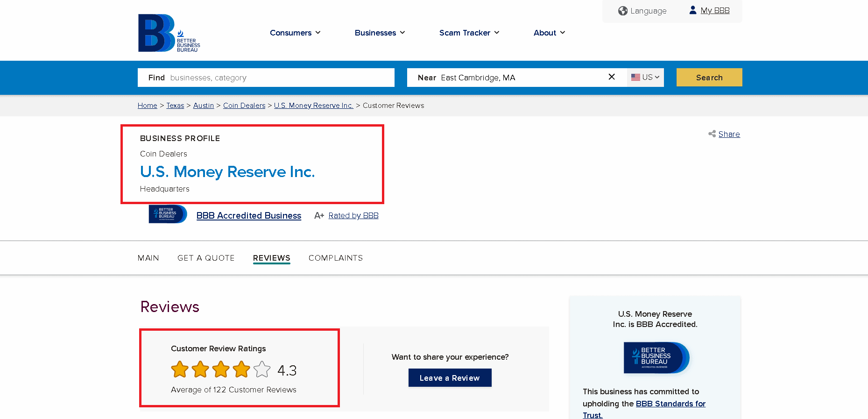Click the 'Reviews' heading
Screen dimensions: 868x419
(170, 307)
